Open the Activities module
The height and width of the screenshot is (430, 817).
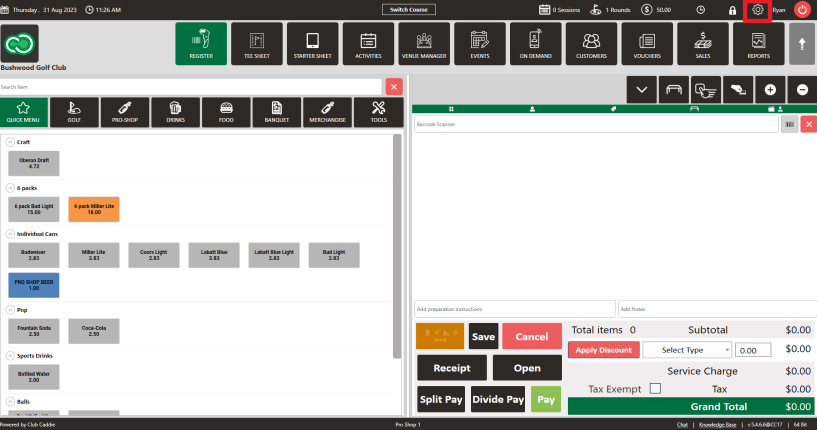point(368,44)
